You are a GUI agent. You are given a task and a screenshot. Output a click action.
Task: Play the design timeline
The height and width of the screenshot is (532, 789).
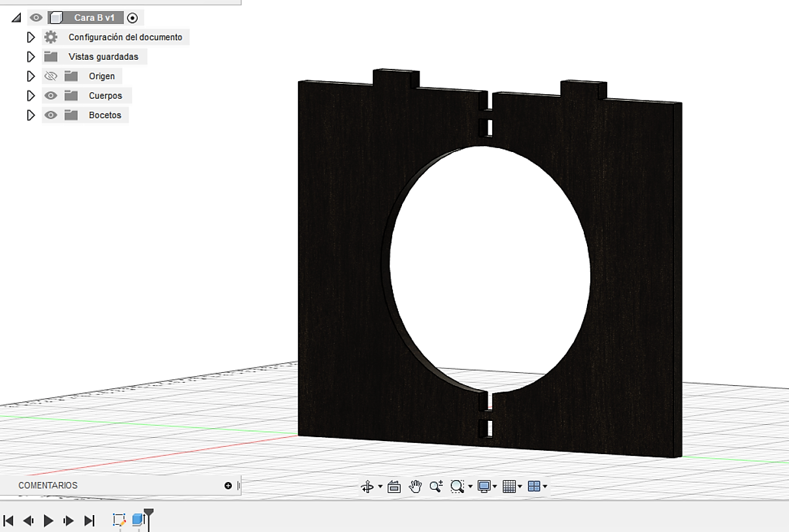coord(49,520)
